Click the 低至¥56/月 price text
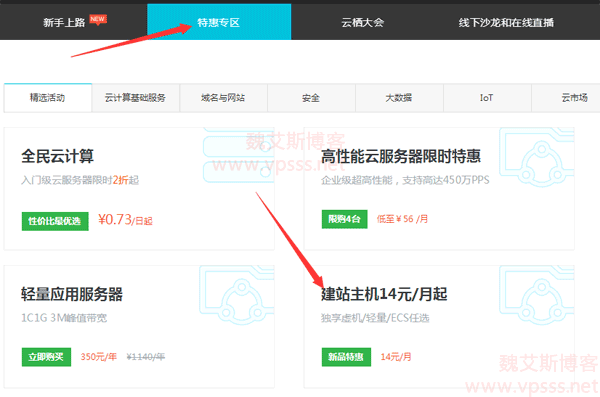 coord(402,219)
